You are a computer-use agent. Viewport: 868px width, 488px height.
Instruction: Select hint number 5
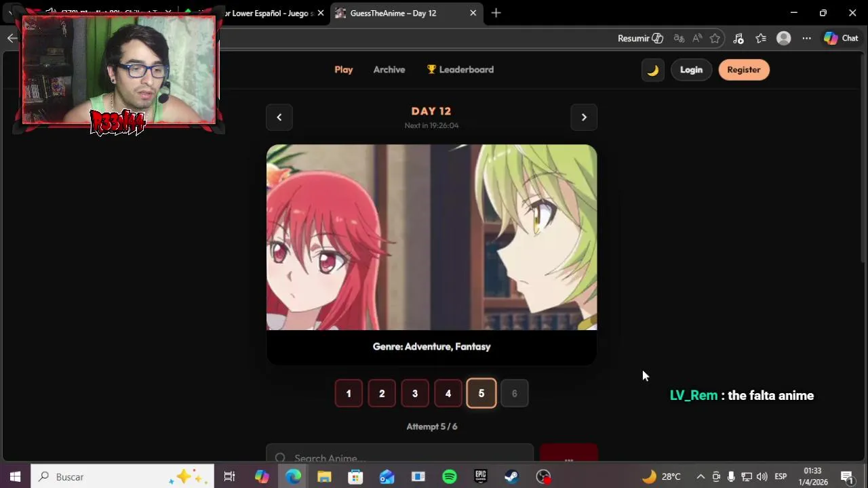click(481, 394)
